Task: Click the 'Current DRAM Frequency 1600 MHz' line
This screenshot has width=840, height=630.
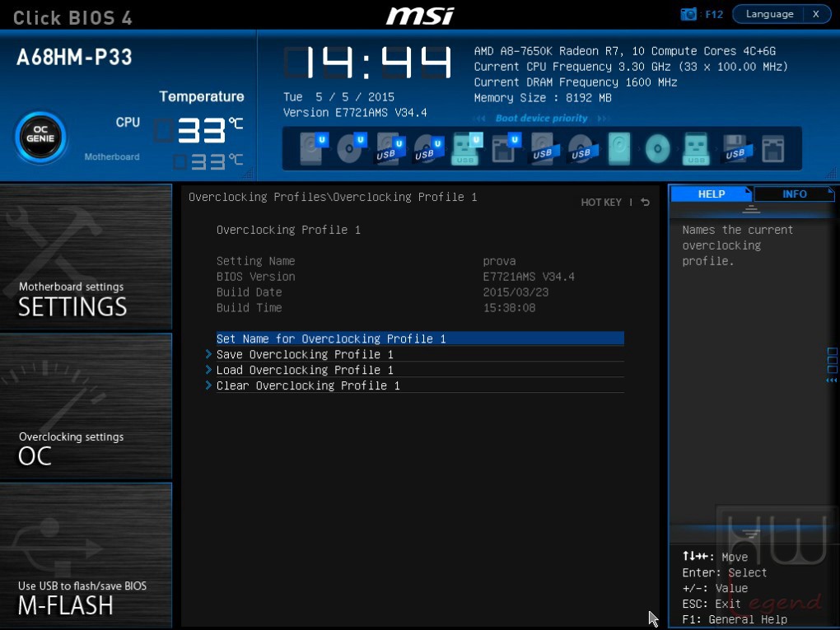Action: (x=576, y=82)
